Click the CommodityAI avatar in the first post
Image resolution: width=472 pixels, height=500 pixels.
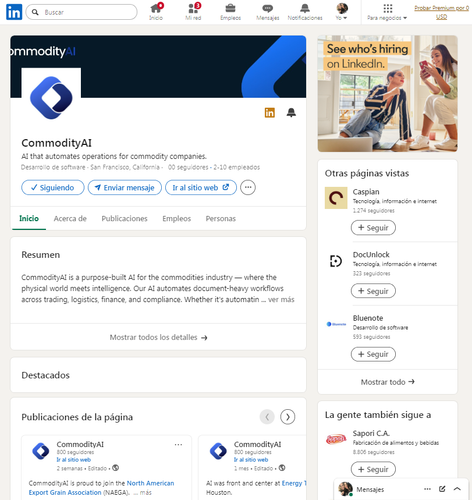pos(41,451)
